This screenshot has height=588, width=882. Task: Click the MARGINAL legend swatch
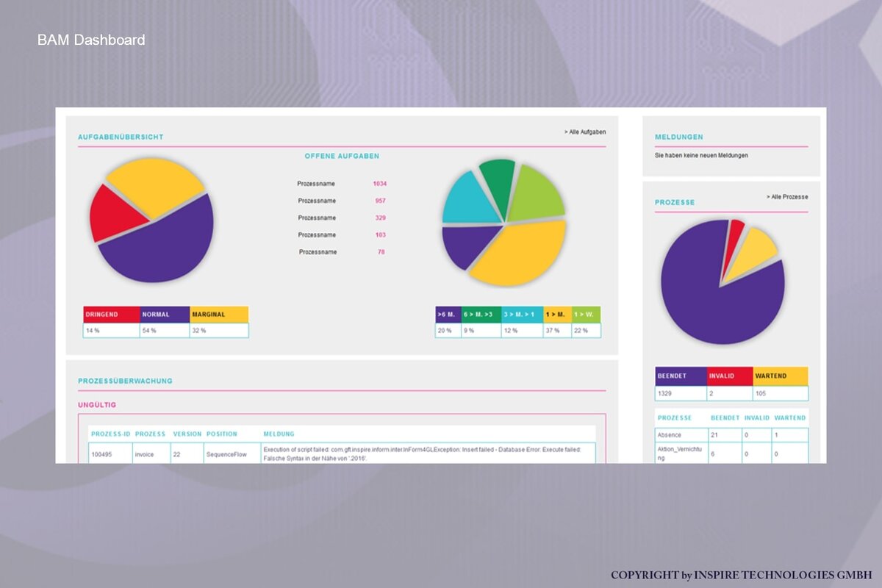coord(219,315)
